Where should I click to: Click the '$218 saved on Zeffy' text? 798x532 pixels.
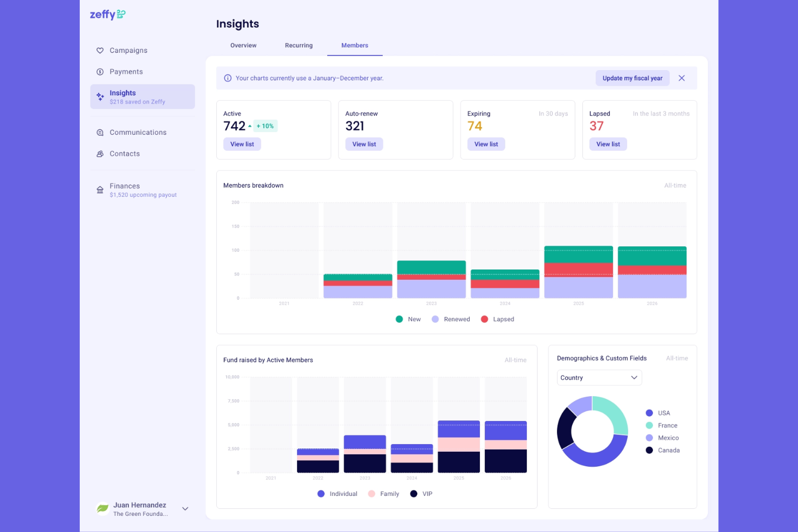click(137, 102)
